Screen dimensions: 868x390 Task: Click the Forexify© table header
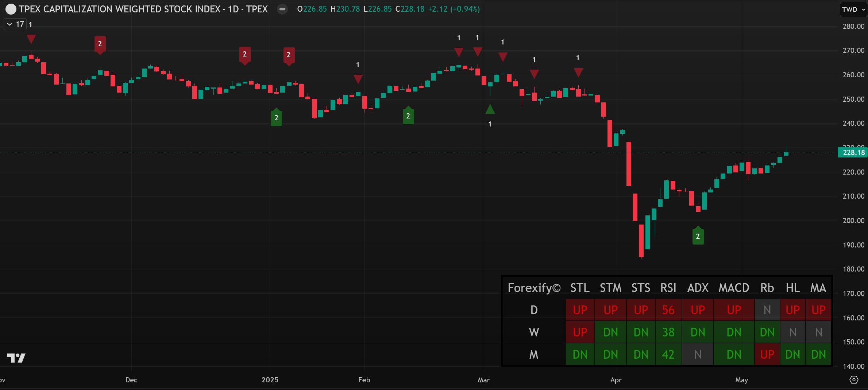pos(534,288)
